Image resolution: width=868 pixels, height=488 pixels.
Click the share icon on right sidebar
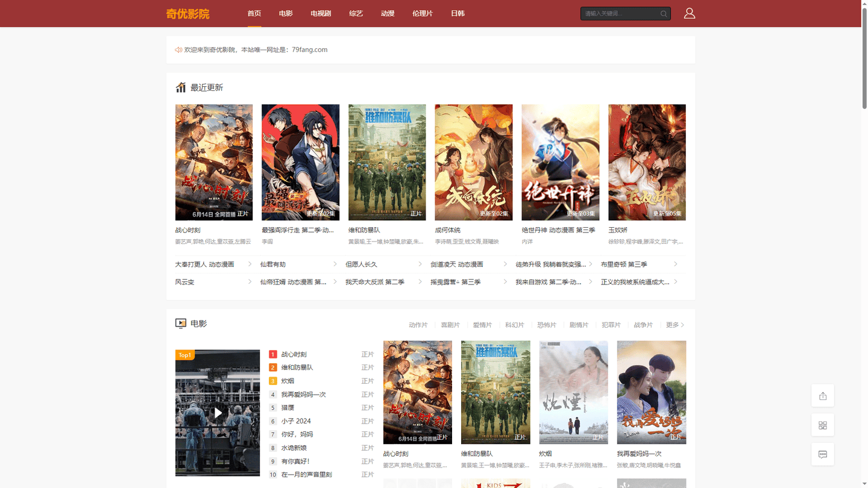coord(823,396)
